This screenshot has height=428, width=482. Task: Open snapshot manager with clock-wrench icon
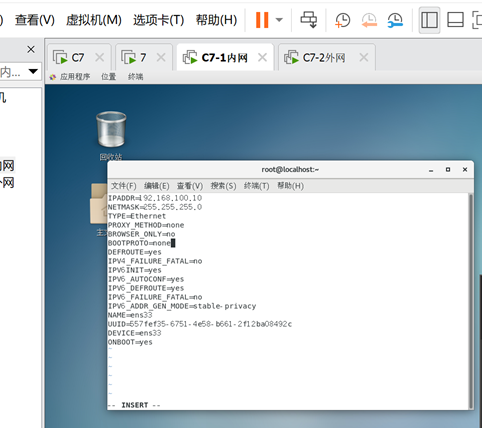click(x=395, y=20)
